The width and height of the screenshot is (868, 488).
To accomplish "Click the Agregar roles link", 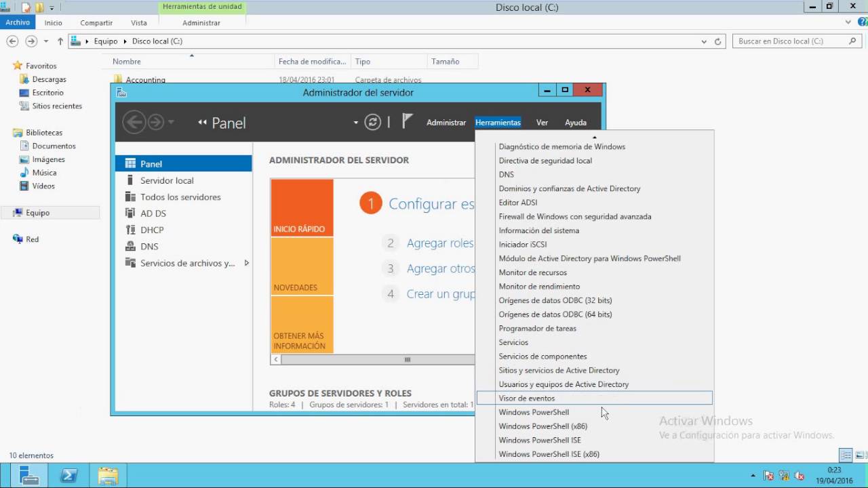I will 440,243.
